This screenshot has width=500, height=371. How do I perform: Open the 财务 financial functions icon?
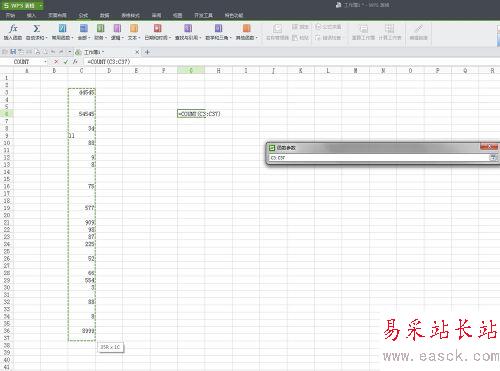coord(101,28)
